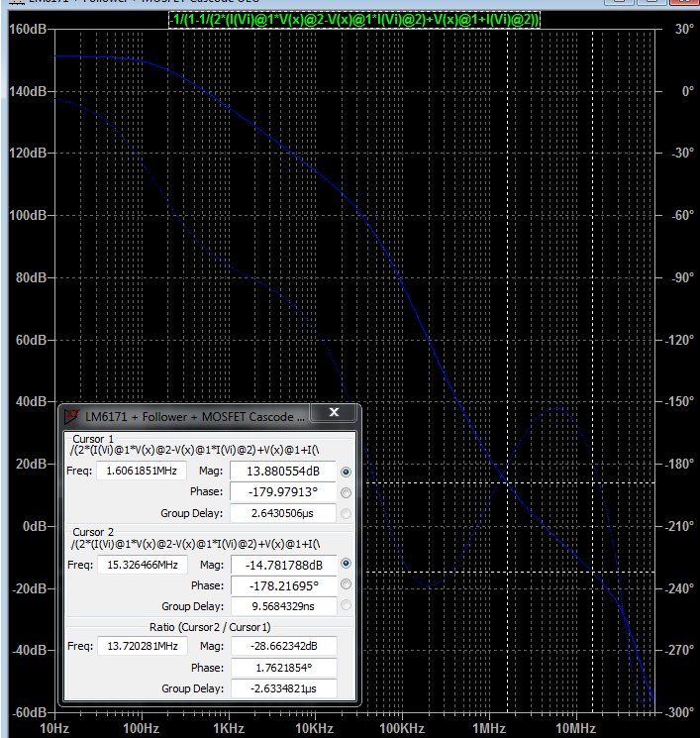Select the green trace expression label
This screenshot has width=700, height=738.
point(354,20)
